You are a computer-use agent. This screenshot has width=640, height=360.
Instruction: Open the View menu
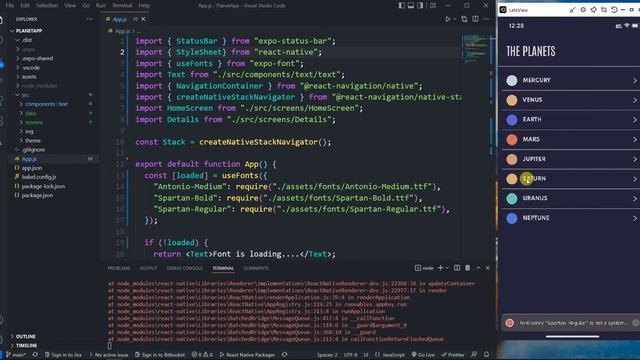pos(70,6)
